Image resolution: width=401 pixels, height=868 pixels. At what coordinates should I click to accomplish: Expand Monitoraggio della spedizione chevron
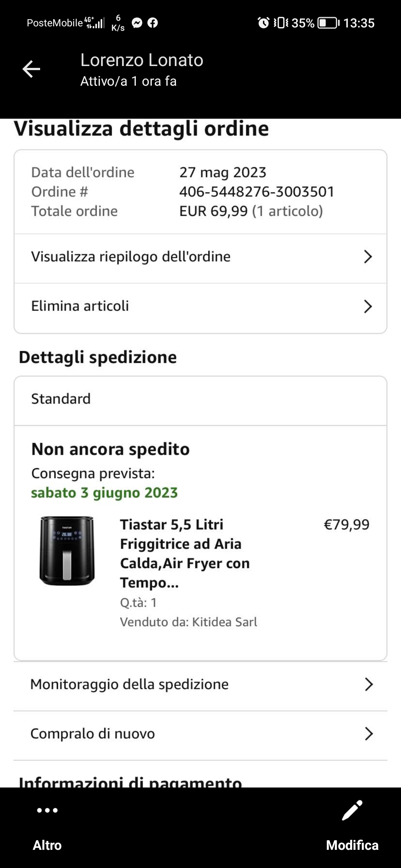pyautogui.click(x=368, y=684)
